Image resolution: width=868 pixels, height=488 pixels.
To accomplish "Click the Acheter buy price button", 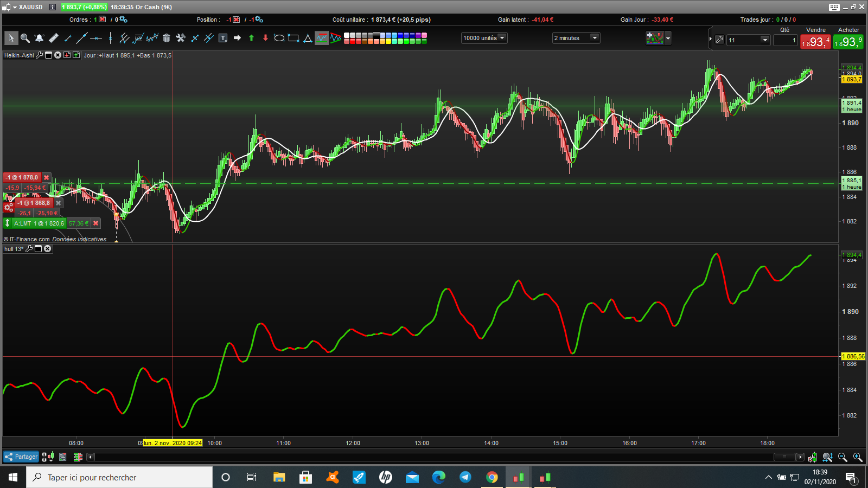I will coord(848,42).
